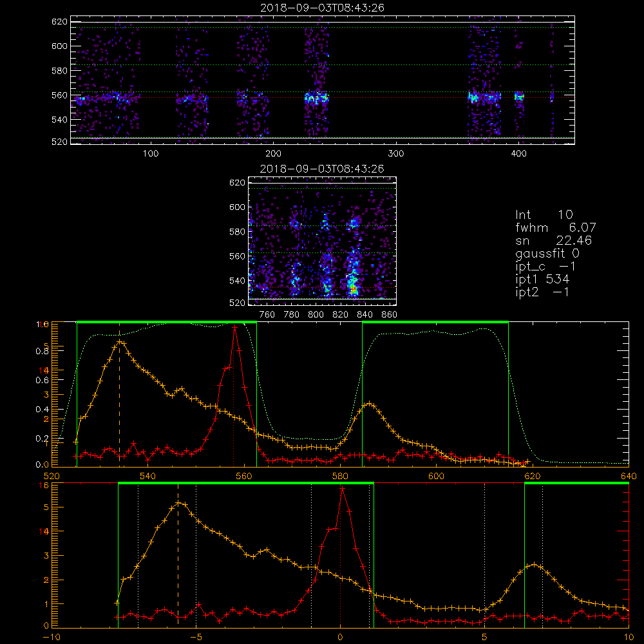This screenshot has width=644, height=644.
Task: Click the x-axis label 100 of the top spectrogram
Action: 151,154
